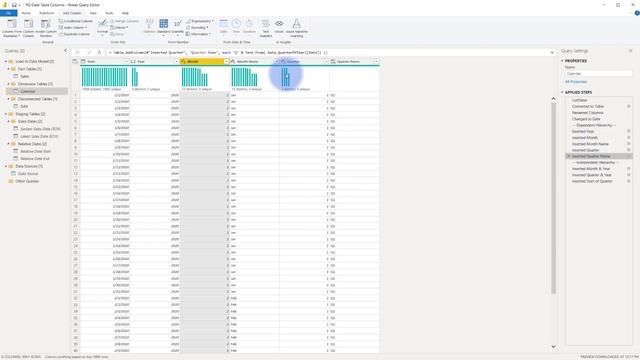This screenshot has width=640, height=360.
Task: Open the File tab
Action: point(8,13)
